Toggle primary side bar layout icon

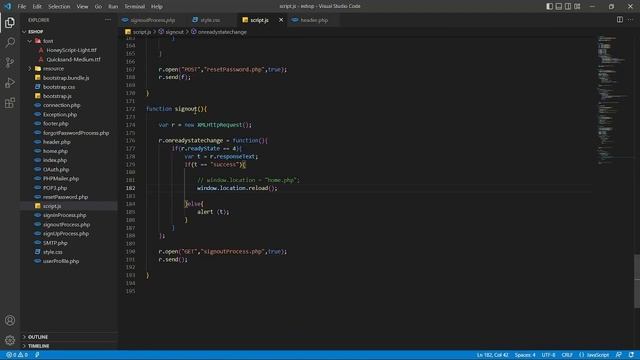point(549,6)
